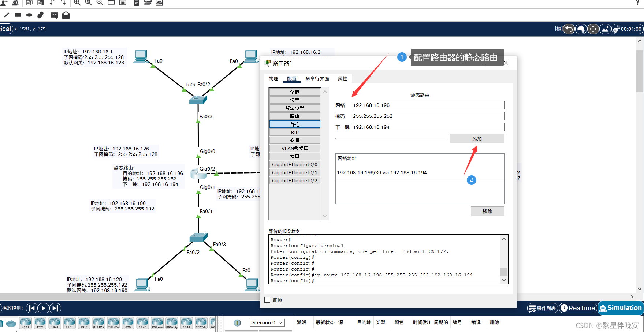Image resolution: width=644 pixels, height=332 pixels.
Task: Click the 1240 router device icon
Action: tap(142, 323)
